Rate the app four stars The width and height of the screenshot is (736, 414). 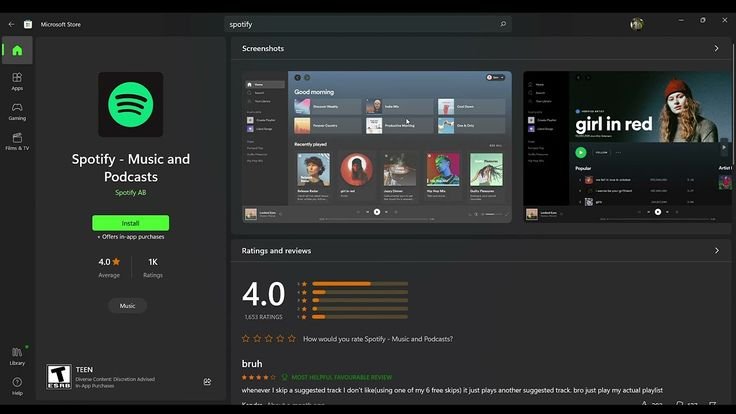tap(280, 338)
